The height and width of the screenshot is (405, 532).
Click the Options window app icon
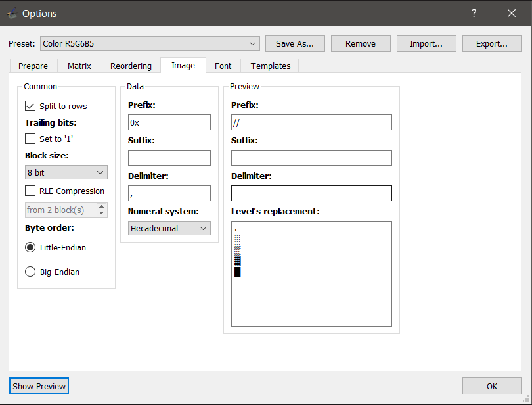pyautogui.click(x=12, y=13)
